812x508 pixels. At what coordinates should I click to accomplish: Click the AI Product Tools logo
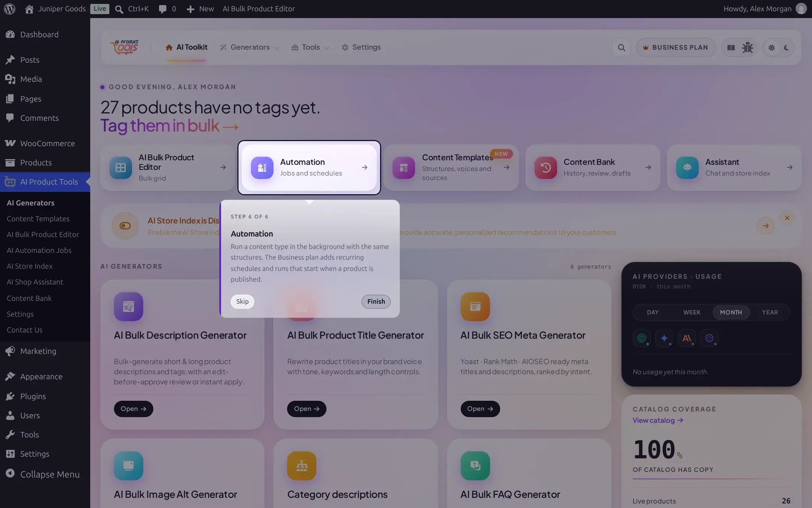point(124,47)
